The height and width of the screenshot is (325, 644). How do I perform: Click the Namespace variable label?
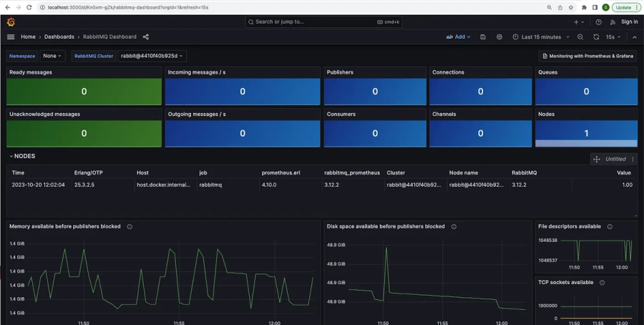[22, 56]
